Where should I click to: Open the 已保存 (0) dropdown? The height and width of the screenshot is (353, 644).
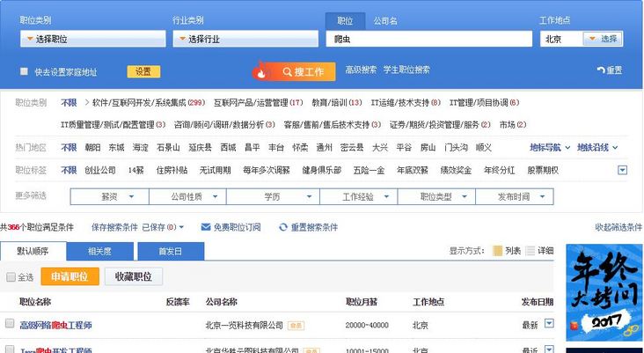coord(163,227)
